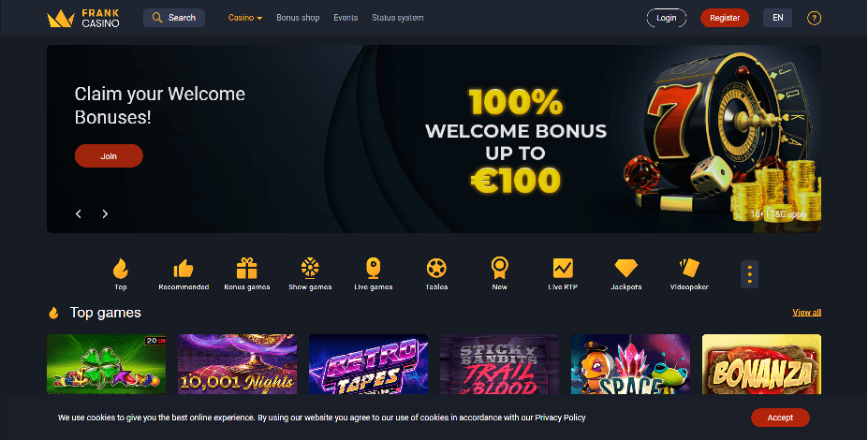This screenshot has height=440, width=868.
Task: Open the Bonus games gift icon
Action: [x=247, y=269]
